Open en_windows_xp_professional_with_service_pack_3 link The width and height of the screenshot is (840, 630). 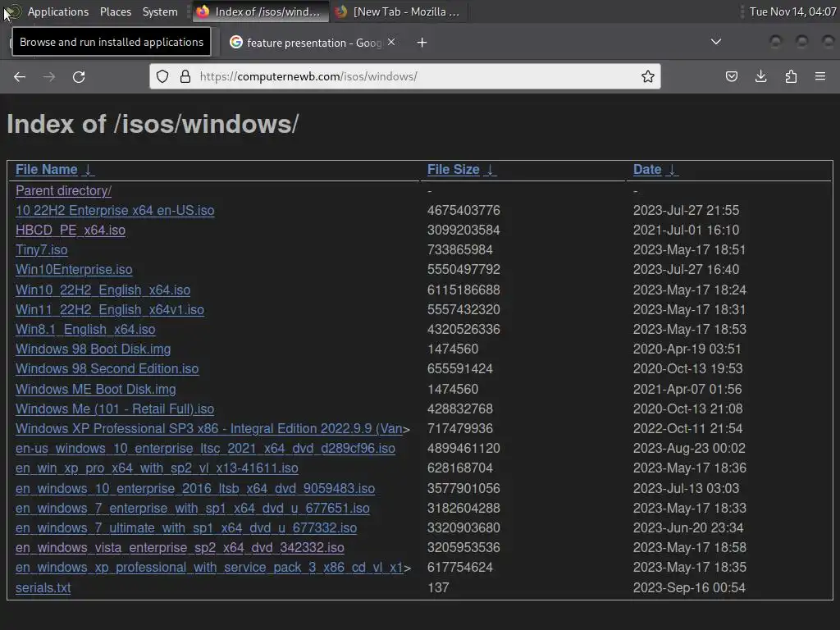point(209,568)
